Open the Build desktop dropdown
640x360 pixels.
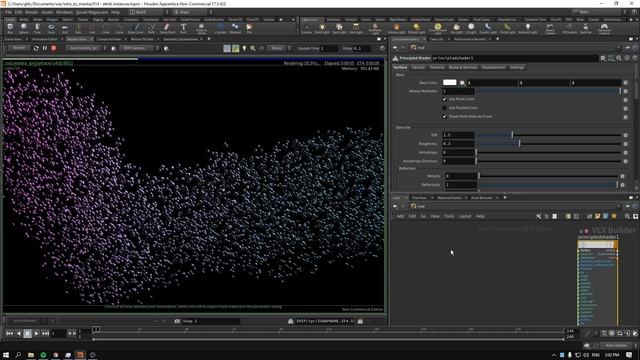point(148,12)
